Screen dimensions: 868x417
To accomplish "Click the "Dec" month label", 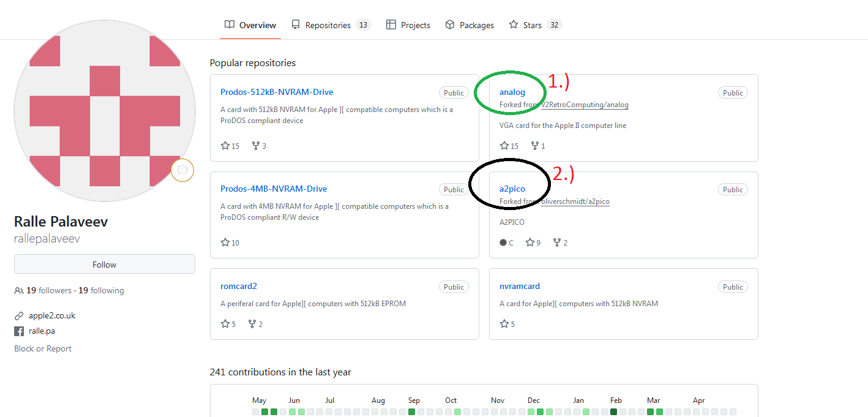I will [x=534, y=400].
